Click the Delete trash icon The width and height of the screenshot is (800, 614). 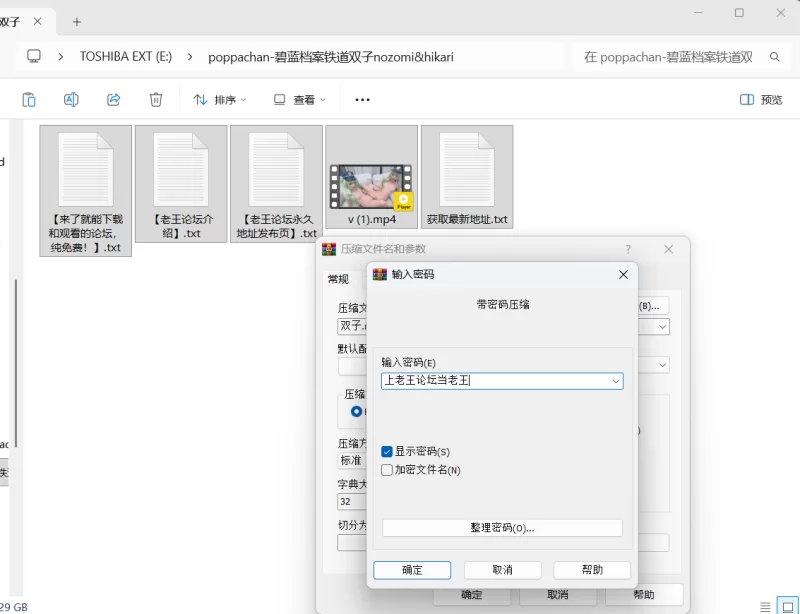click(156, 99)
